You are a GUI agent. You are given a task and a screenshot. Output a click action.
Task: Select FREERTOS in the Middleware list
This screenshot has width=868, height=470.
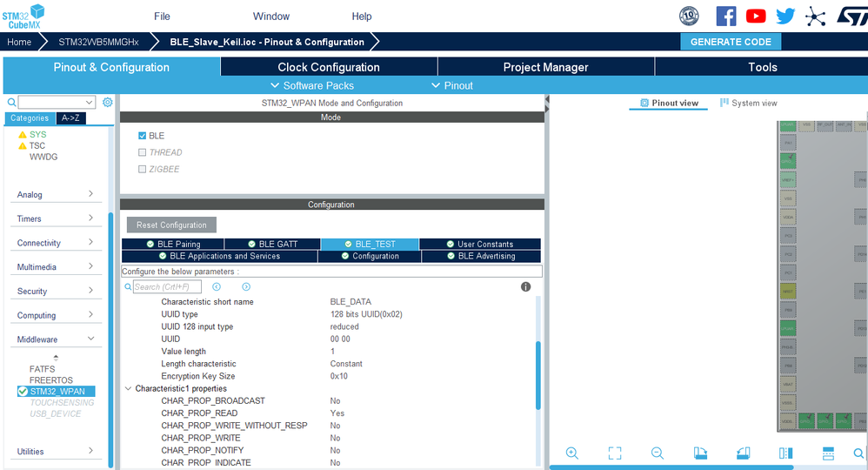(51, 380)
